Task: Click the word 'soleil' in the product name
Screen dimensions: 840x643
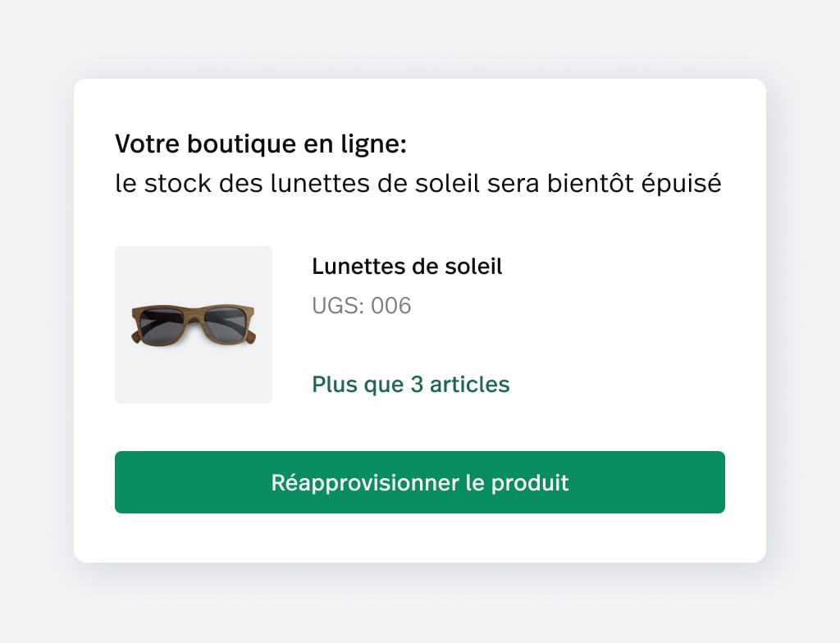Action: [473, 267]
